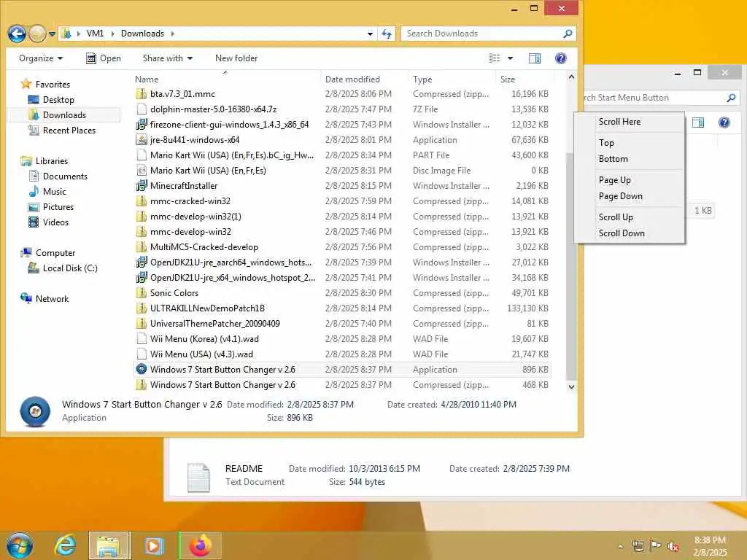Open the recent locations dropdown arrow
747x560 pixels.
[52, 34]
